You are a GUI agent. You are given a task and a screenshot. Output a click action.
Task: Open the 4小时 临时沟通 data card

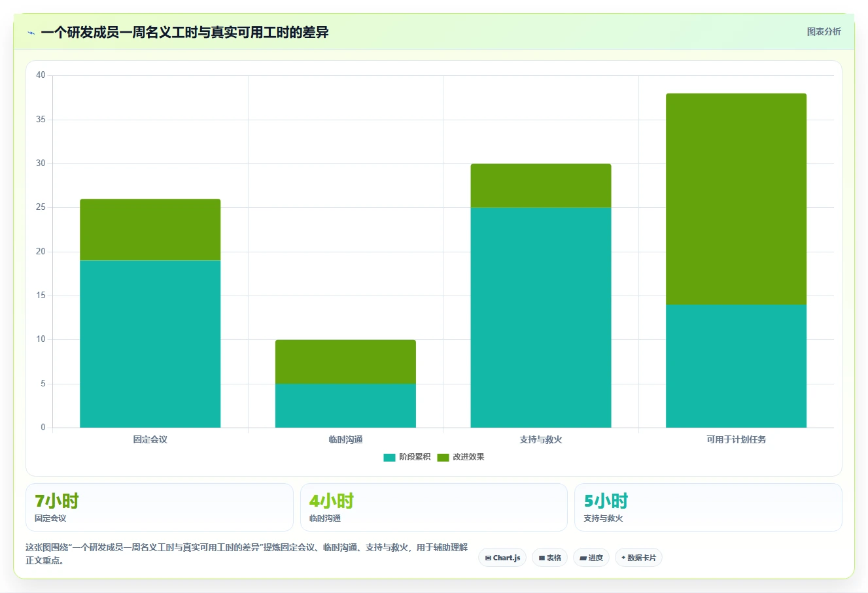(434, 507)
